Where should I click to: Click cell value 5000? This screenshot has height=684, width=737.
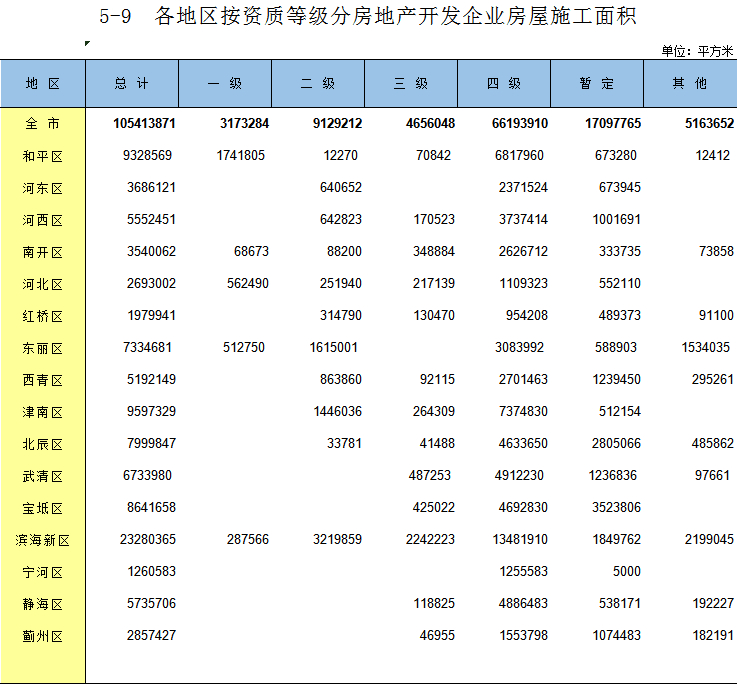[x=627, y=571]
